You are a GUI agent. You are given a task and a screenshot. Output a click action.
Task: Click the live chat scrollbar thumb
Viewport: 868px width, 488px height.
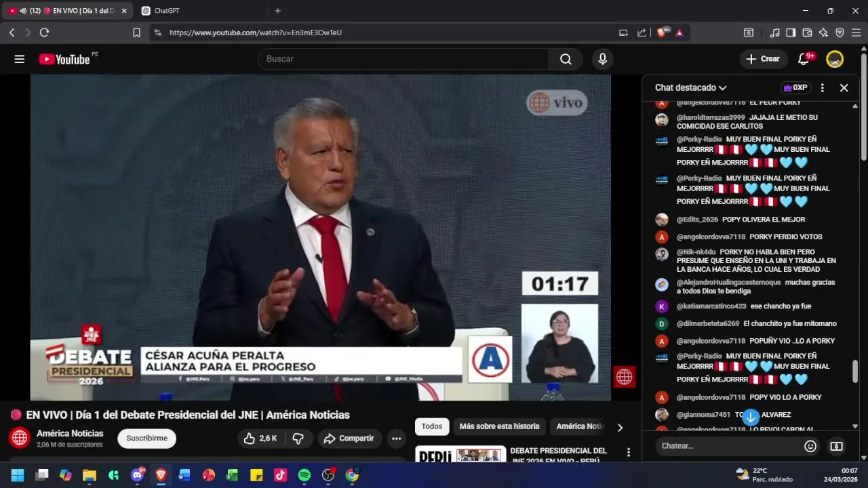[855, 371]
